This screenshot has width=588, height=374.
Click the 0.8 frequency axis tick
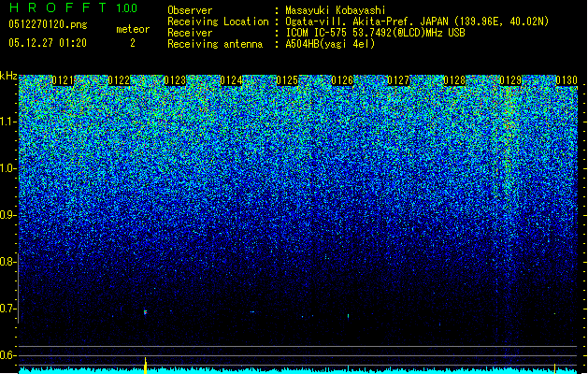click(x=7, y=262)
